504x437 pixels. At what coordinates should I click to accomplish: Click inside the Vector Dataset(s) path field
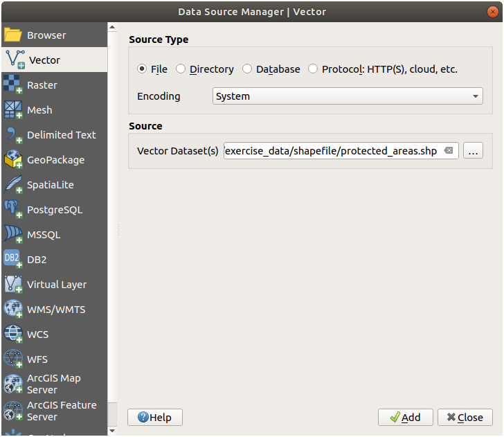point(332,151)
